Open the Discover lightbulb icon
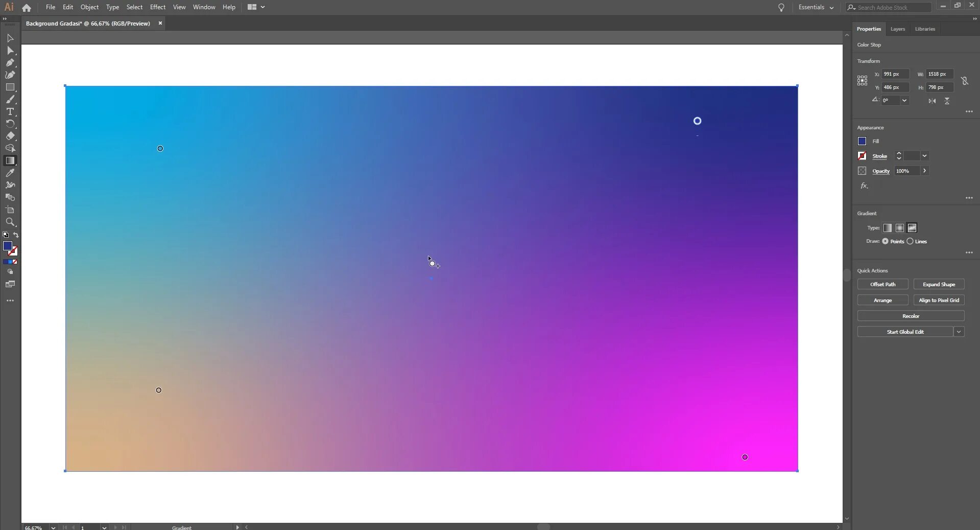Viewport: 980px width, 530px height. (781, 8)
